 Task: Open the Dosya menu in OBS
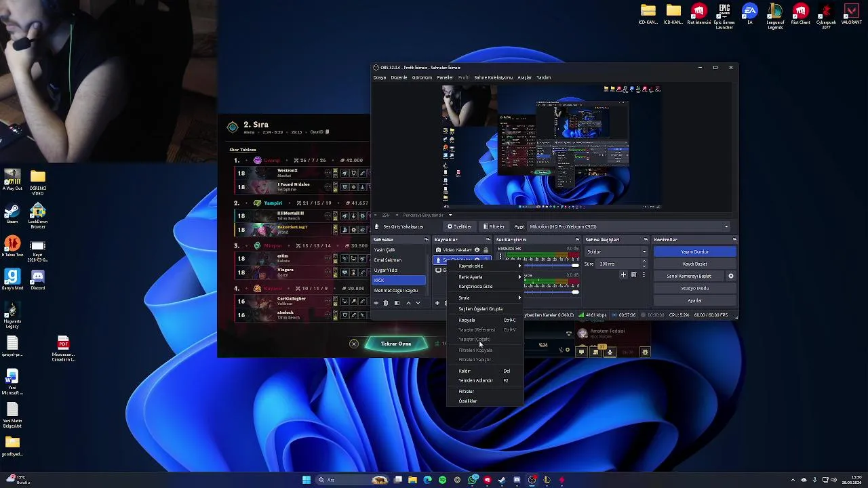click(x=379, y=77)
